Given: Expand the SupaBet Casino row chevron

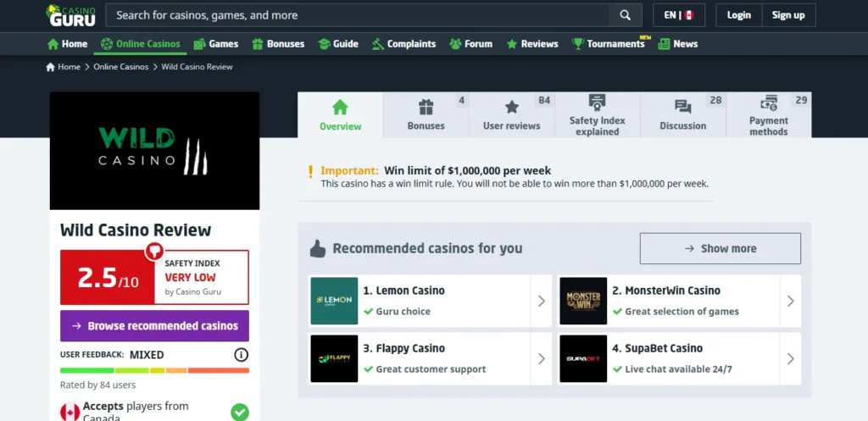Looking at the screenshot, I should pyautogui.click(x=791, y=358).
